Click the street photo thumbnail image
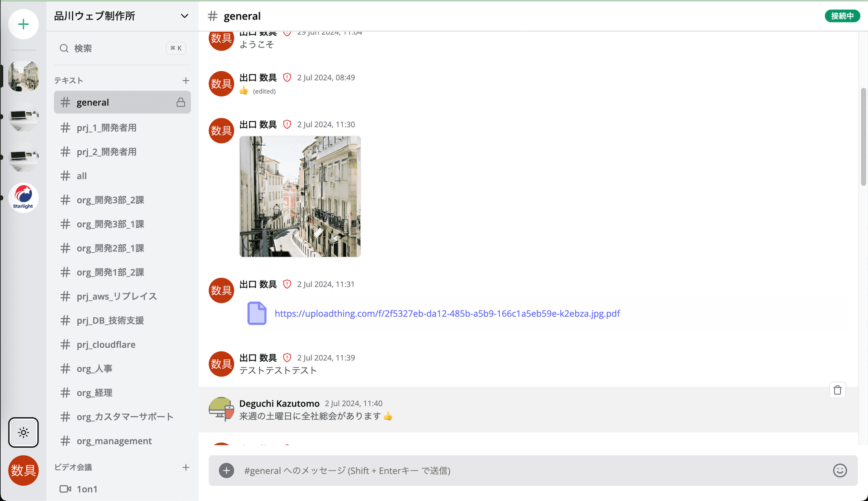Viewport: 868px width, 501px height. coord(300,196)
